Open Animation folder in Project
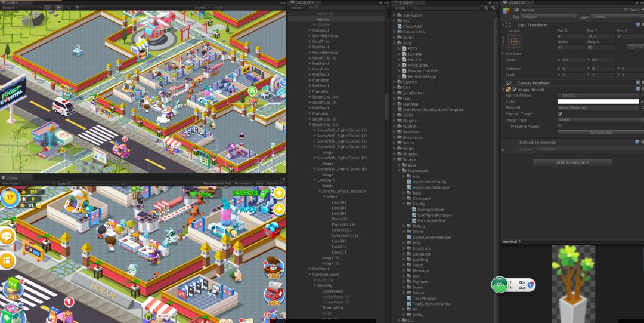The image size is (644, 323). pyautogui.click(x=413, y=15)
